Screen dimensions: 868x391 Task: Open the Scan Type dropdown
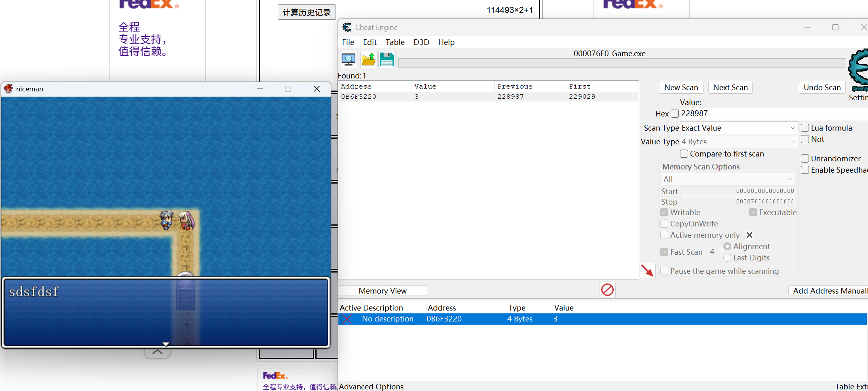pyautogui.click(x=739, y=128)
